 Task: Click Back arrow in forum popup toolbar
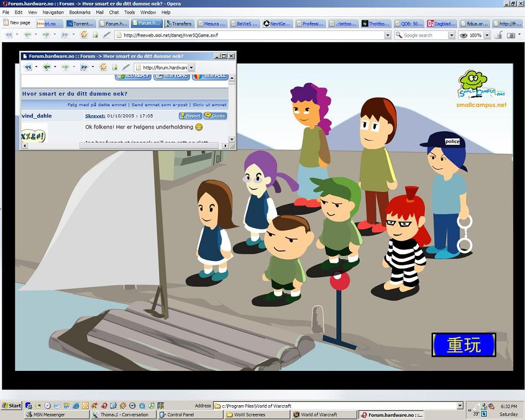46,67
